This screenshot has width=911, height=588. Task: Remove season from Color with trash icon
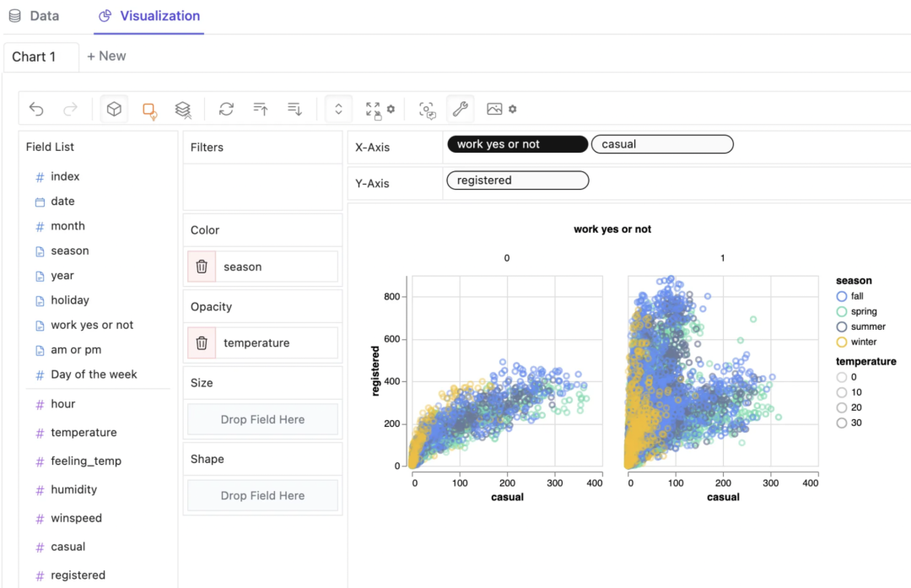coord(202,267)
